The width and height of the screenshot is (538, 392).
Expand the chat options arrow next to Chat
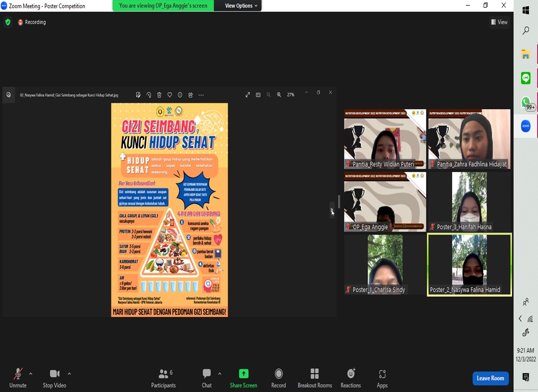[x=219, y=374]
